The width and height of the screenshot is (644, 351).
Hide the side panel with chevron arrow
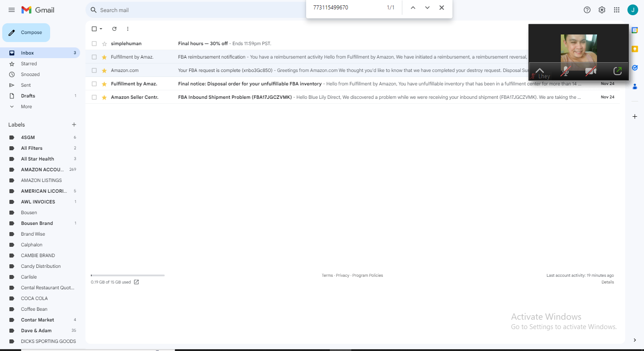pos(635,340)
